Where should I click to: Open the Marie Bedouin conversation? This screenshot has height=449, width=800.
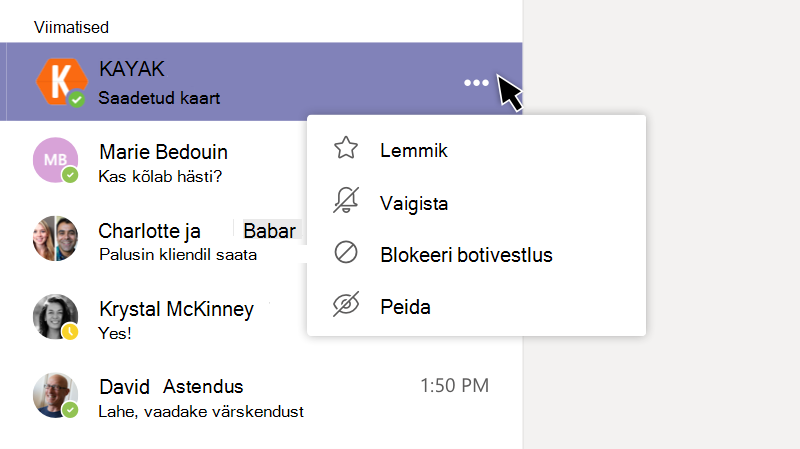(x=153, y=160)
